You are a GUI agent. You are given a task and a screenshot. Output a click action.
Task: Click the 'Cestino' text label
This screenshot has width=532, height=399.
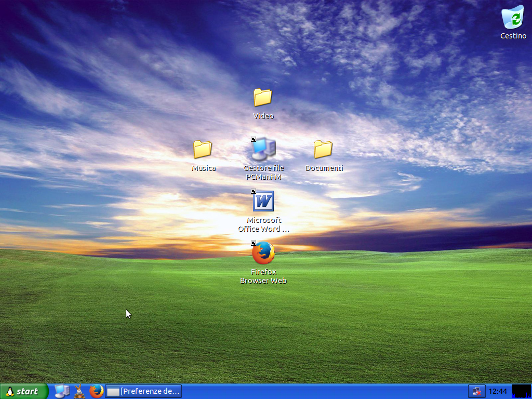(513, 36)
